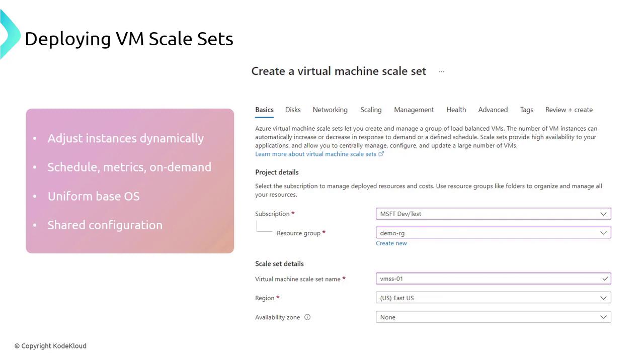Open the Availability zone dropdown
Viewport: 644px width, 362px height.
pos(493,317)
